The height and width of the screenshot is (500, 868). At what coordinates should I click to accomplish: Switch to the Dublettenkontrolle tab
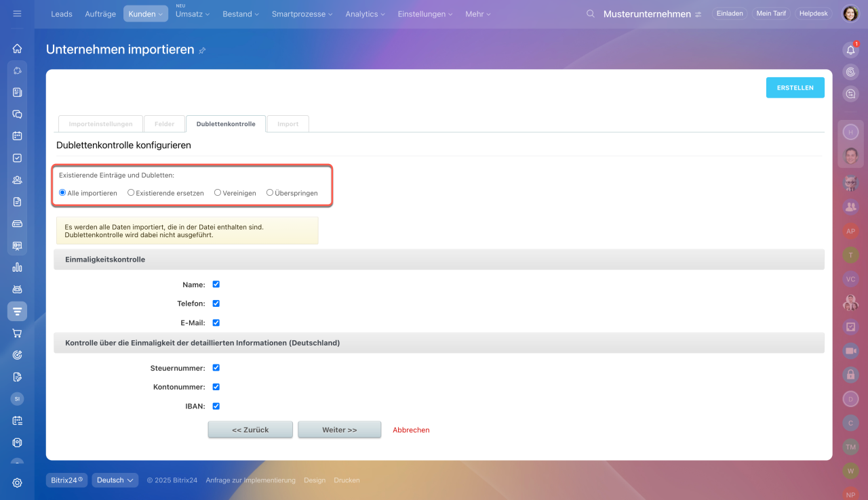point(226,124)
